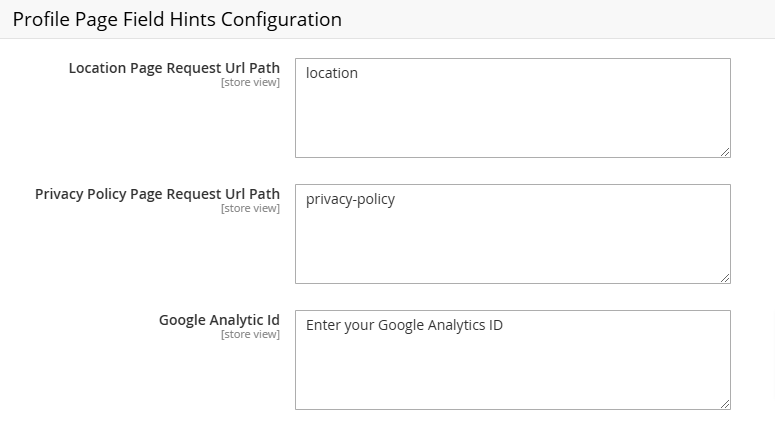Screen dimensions: 775x426
Task: Click resize handle of Privacy Policy textarea
Action: [x=725, y=278]
